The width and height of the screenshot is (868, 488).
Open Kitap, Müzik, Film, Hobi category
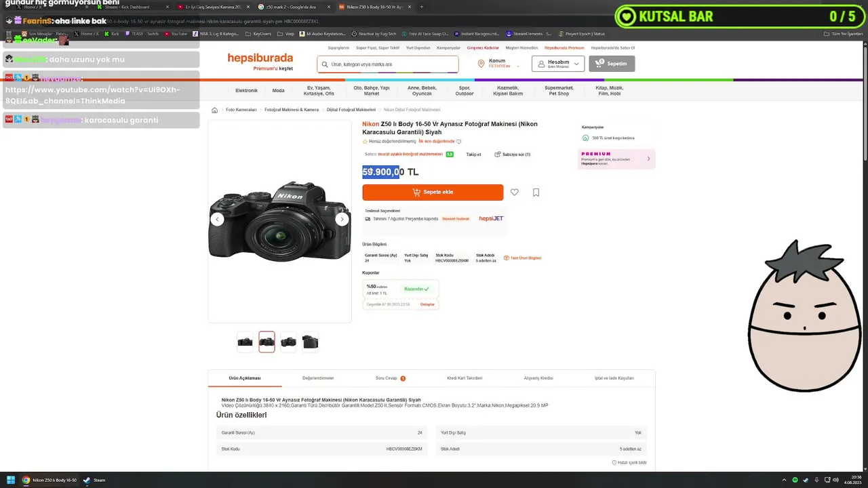[610, 90]
